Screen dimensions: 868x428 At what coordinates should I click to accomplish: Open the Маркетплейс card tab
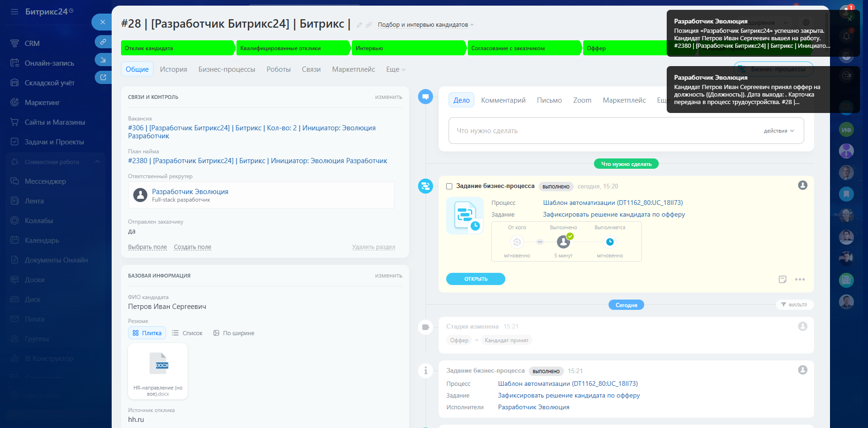point(354,69)
